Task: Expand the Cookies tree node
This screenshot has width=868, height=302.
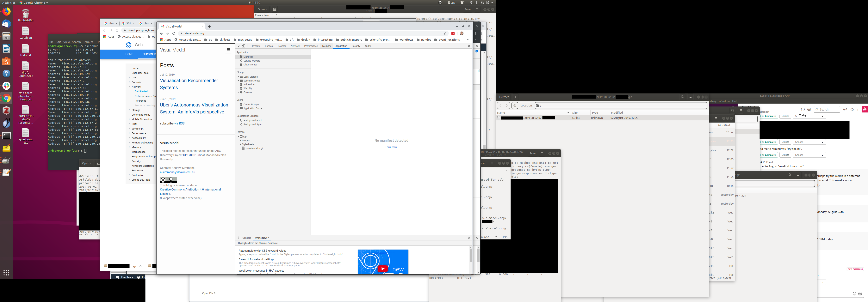Action: [238, 92]
